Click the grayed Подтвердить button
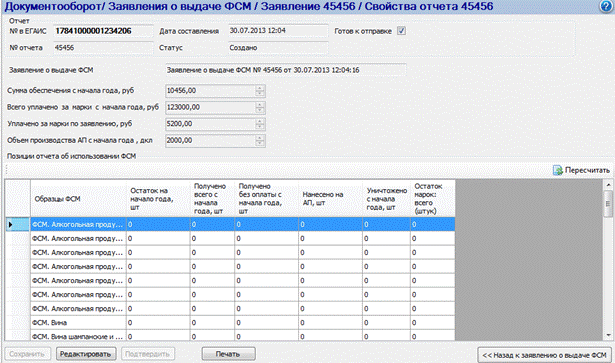 click(x=147, y=354)
